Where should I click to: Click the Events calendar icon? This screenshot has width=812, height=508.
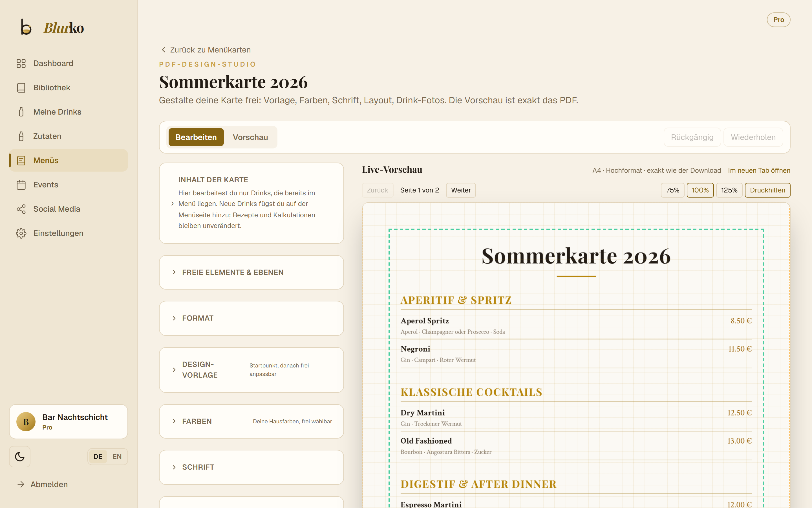pos(21,185)
